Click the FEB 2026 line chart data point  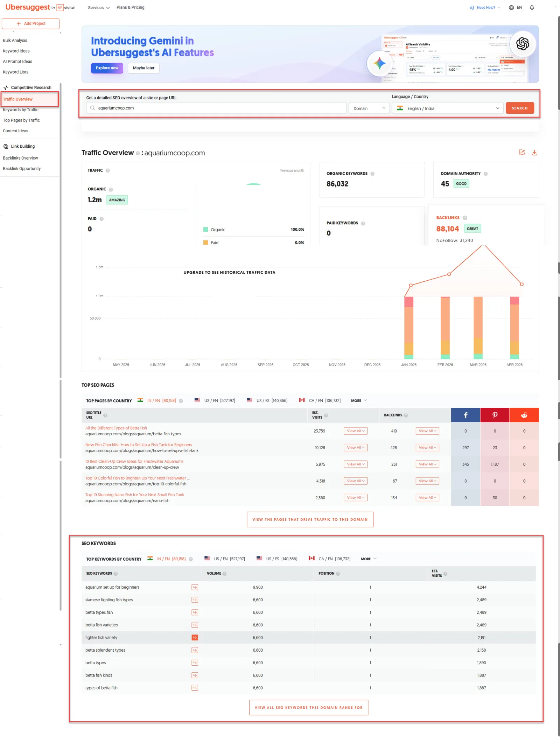click(x=449, y=274)
